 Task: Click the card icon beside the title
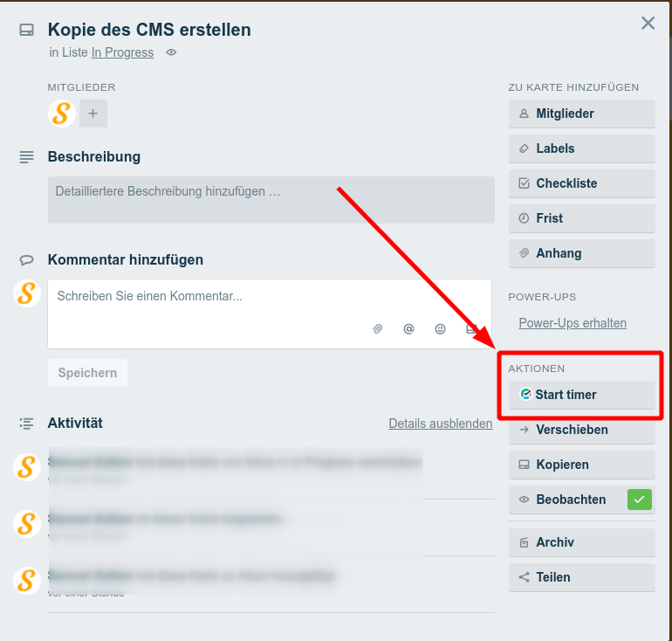26,30
